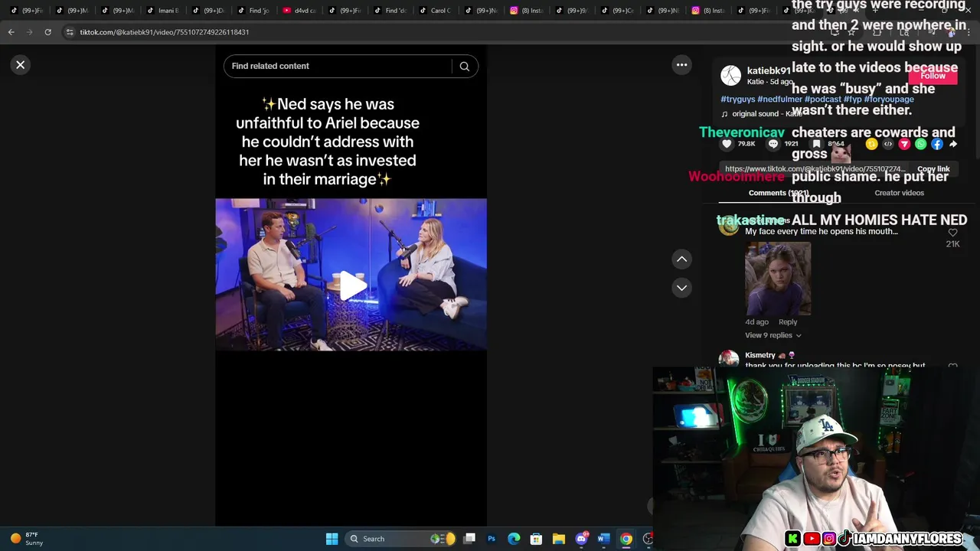Viewport: 980px width, 551px height.
Task: Open more share options arrow
Action: (x=953, y=144)
